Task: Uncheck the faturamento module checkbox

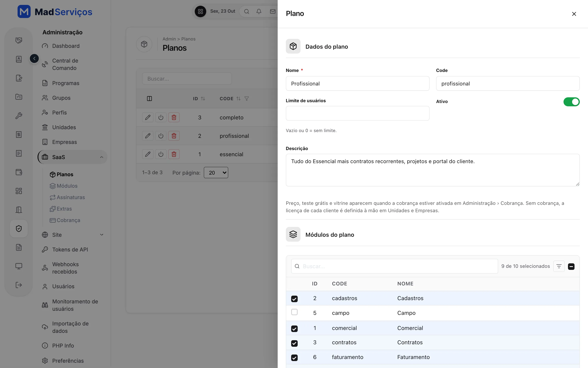Action: coord(294,358)
